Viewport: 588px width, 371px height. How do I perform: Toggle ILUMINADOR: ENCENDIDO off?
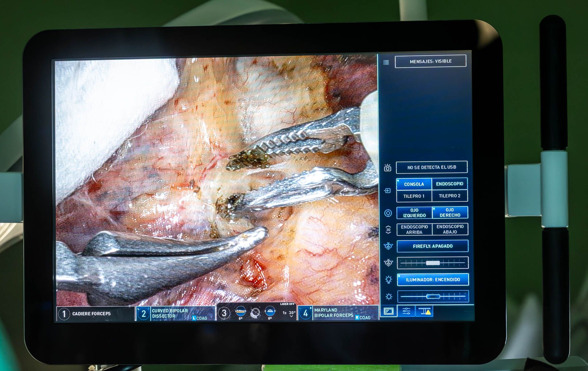coord(432,279)
